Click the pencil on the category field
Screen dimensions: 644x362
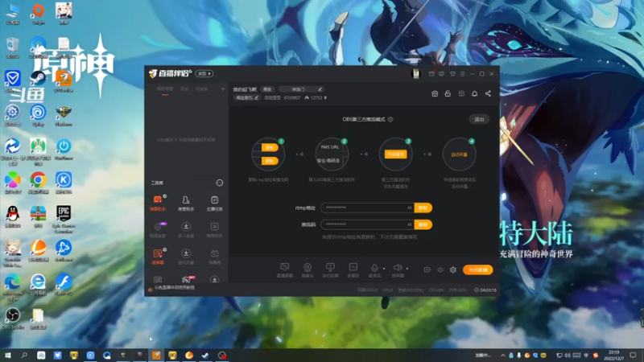pos(320,89)
